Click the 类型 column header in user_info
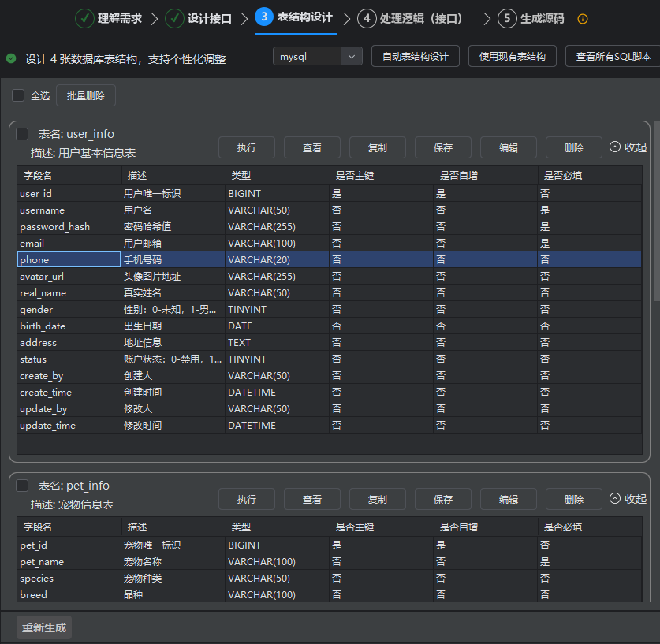Viewport: 660px width, 644px height. [277, 175]
